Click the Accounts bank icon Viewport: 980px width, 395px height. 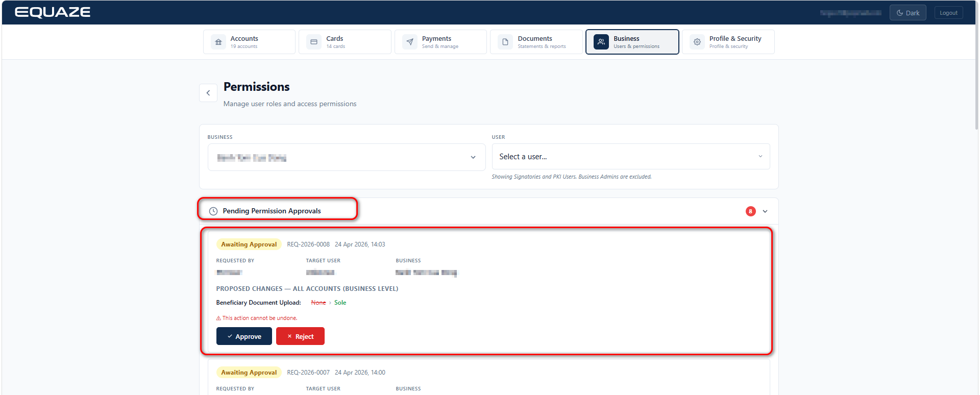218,42
